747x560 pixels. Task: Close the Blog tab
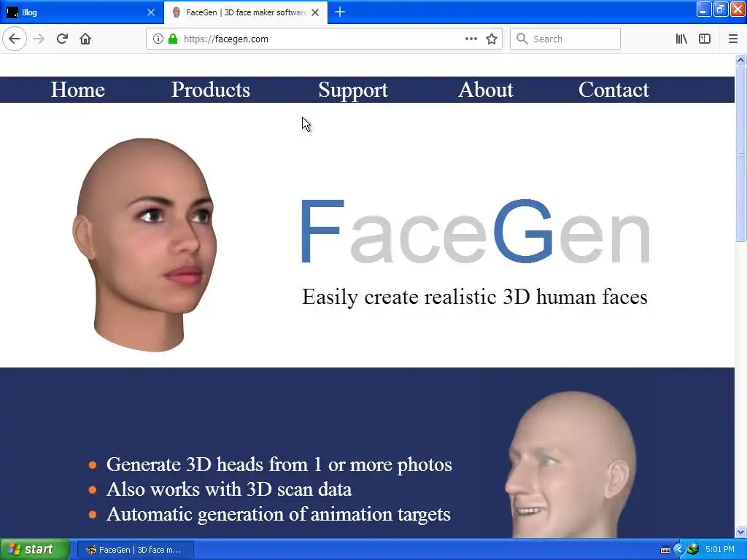[x=151, y=12]
